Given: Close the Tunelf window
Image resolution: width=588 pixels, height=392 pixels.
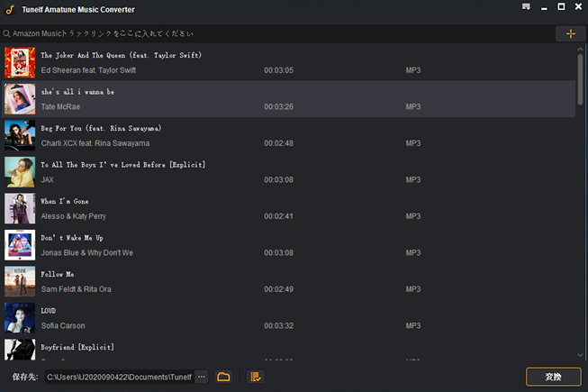Looking at the screenshot, I should coord(578,6).
